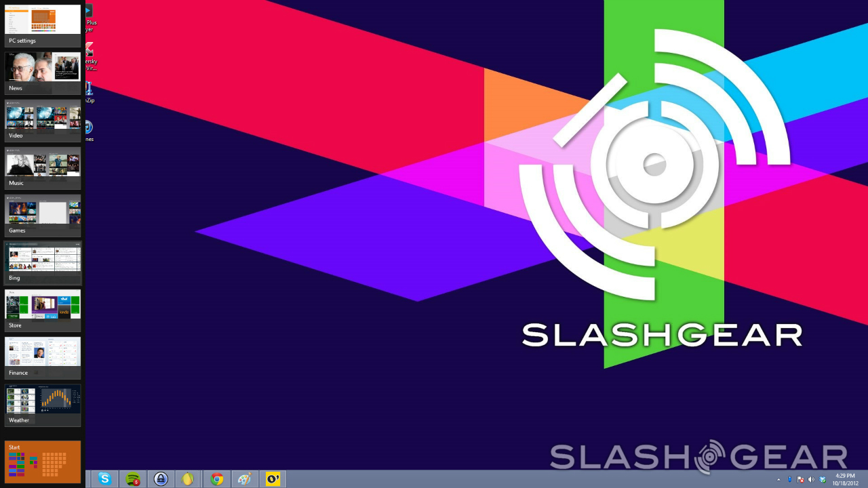Show hidden system tray icons
This screenshot has width=868, height=488.
[778, 480]
